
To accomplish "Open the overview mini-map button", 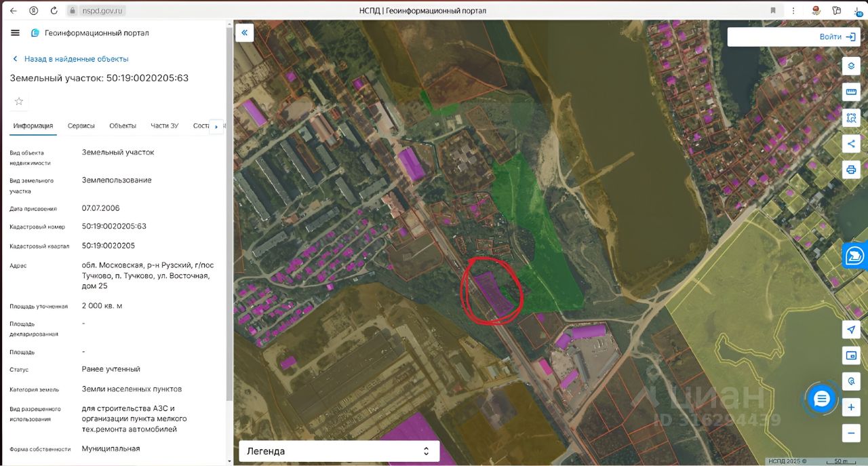I will 851,355.
